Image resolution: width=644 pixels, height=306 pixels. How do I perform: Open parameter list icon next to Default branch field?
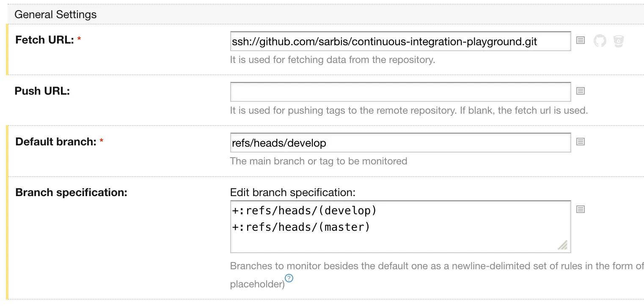pos(581,142)
